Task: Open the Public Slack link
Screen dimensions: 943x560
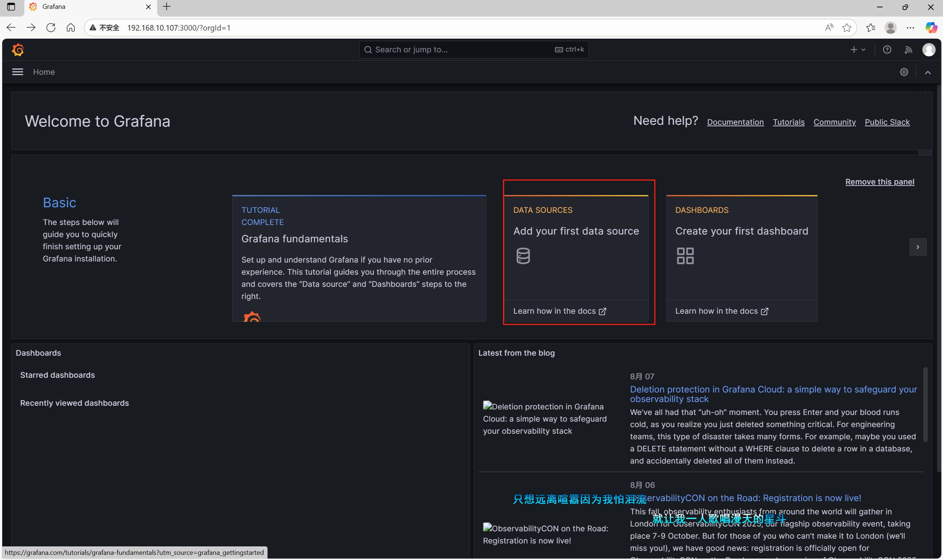Action: tap(887, 122)
